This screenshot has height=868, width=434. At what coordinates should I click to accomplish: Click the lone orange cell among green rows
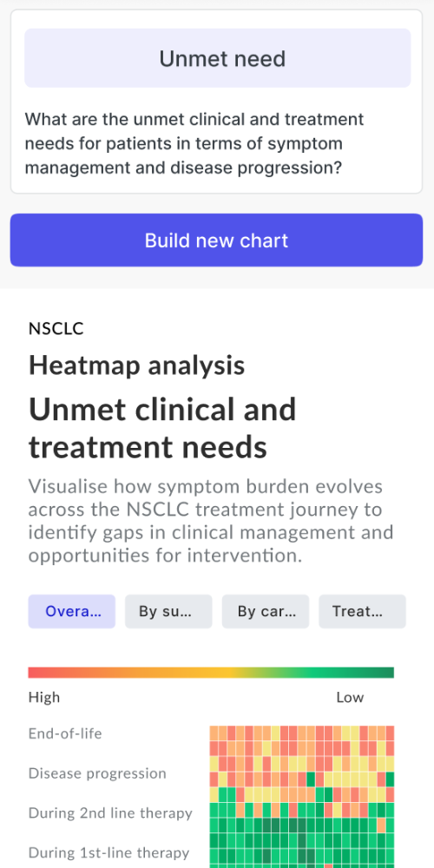pyautogui.click(x=381, y=825)
